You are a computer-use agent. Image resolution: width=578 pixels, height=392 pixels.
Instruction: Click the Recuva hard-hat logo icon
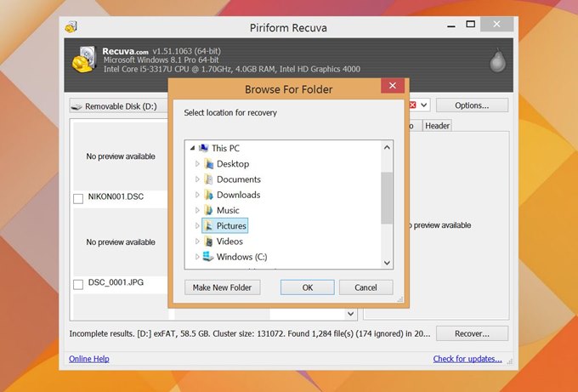click(84, 59)
